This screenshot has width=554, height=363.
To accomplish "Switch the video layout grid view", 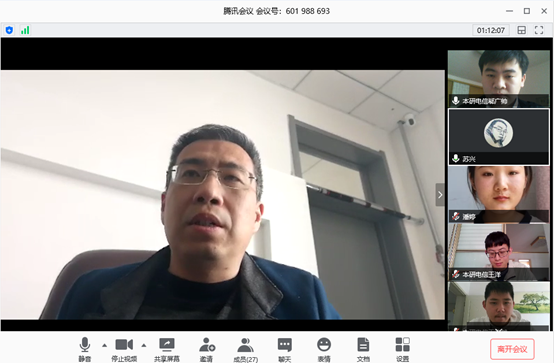I will tap(521, 30).
